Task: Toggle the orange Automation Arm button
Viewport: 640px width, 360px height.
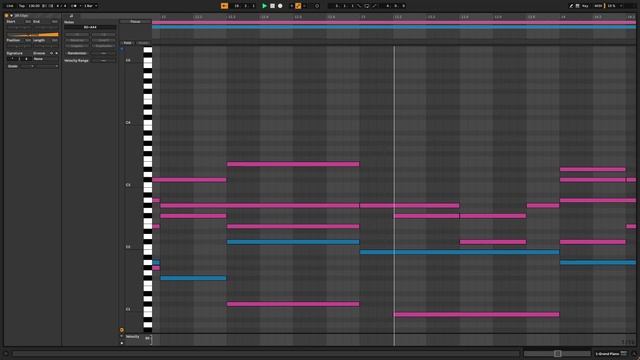Action: 298,6
